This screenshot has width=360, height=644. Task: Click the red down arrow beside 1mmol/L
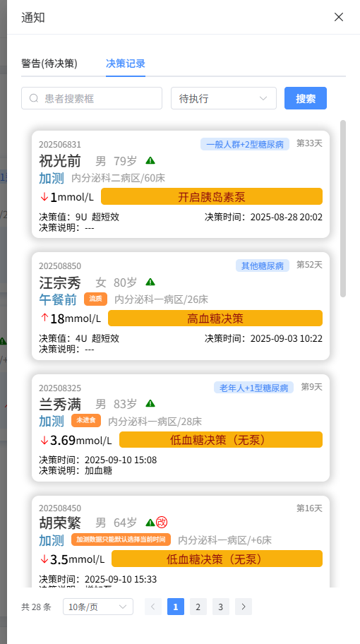click(44, 197)
